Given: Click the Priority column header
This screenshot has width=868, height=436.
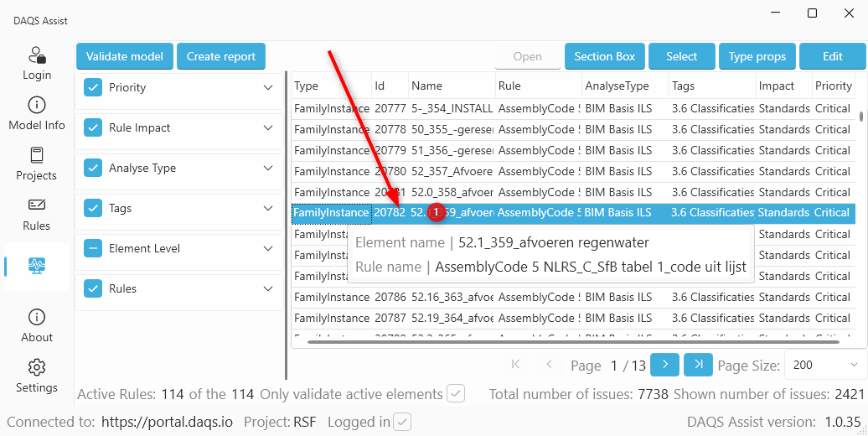Looking at the screenshot, I should [833, 86].
